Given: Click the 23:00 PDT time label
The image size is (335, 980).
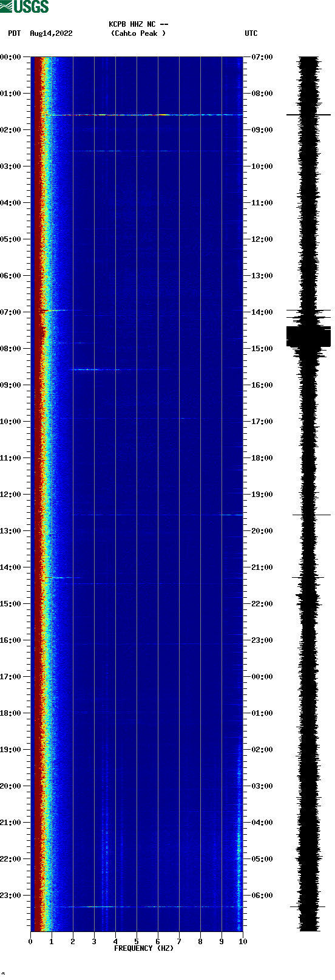Looking at the screenshot, I should coord(11,896).
